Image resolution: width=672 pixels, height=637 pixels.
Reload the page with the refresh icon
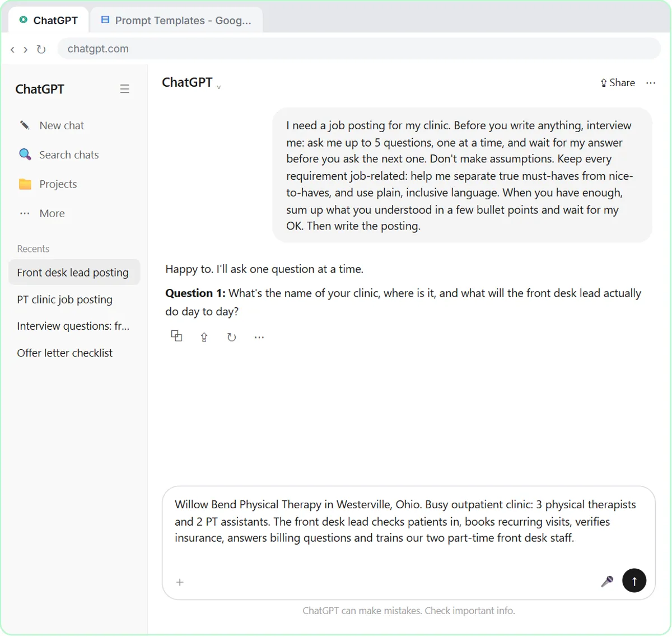tap(41, 49)
